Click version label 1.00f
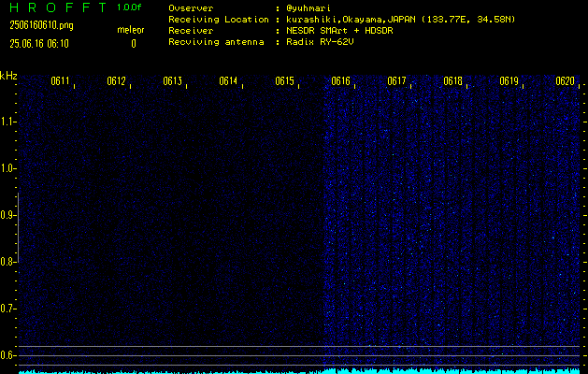Image resolution: width=588 pixels, height=374 pixels. tap(129, 7)
